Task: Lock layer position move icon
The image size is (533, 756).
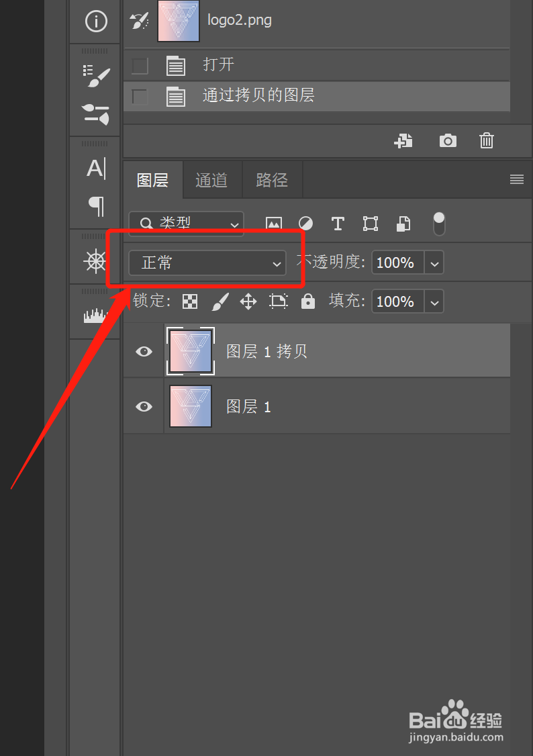Action: click(x=248, y=302)
